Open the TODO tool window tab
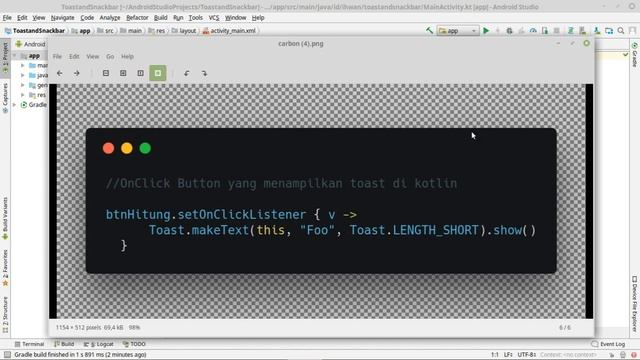This screenshot has width=640, height=360. 134,344
